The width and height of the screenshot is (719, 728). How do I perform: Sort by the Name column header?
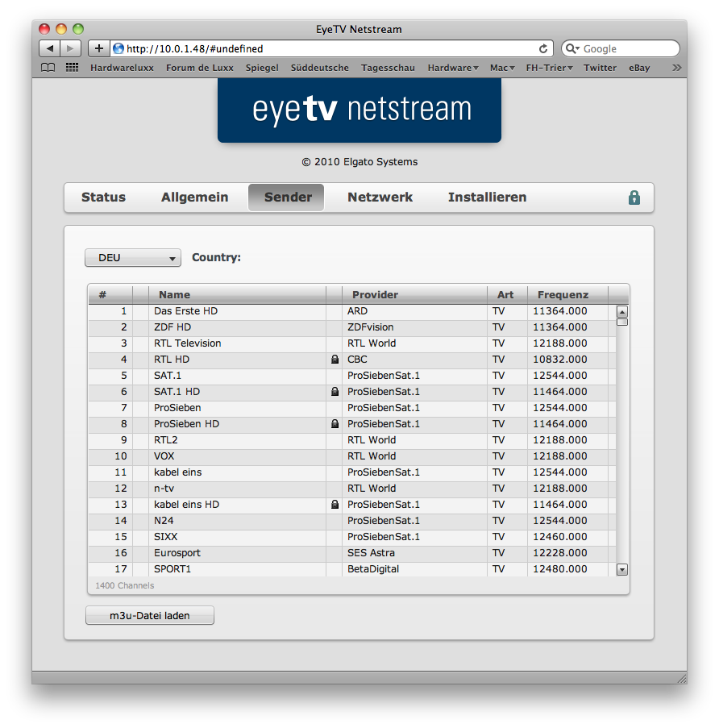pyautogui.click(x=237, y=295)
